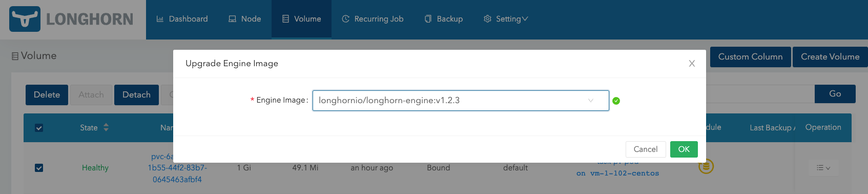Sort volumes by the State column
This screenshot has height=194, width=868.
(x=106, y=127)
